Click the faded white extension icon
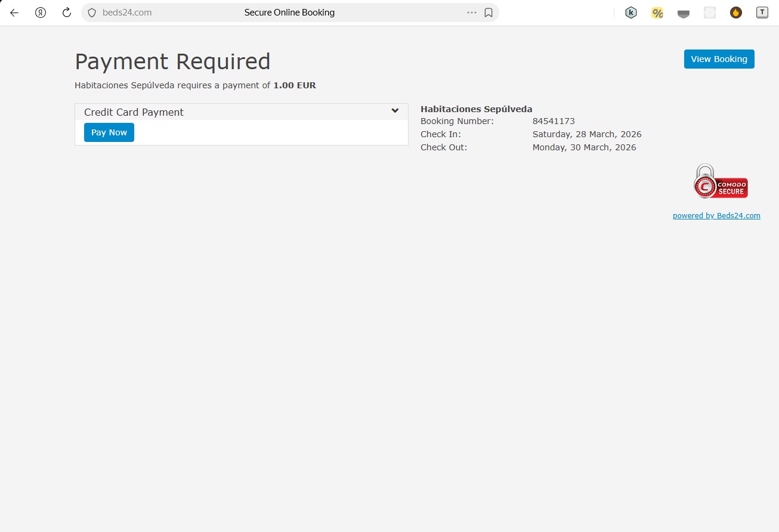This screenshot has width=779, height=532. coord(710,13)
